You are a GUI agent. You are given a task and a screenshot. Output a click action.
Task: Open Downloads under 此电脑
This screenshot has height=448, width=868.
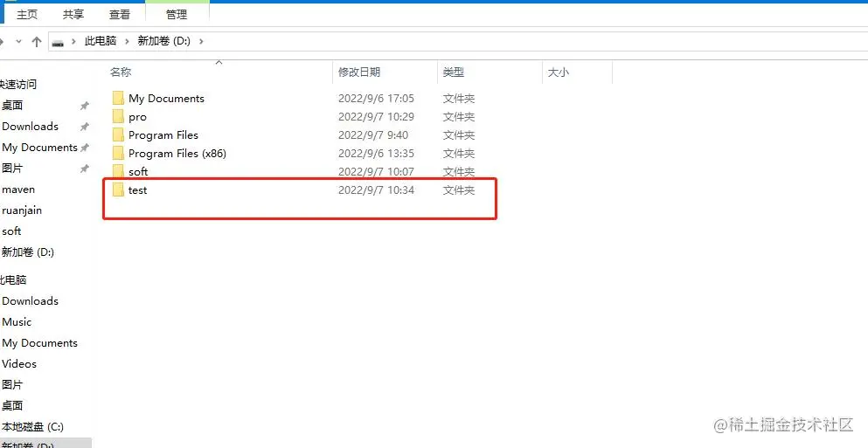(x=30, y=301)
